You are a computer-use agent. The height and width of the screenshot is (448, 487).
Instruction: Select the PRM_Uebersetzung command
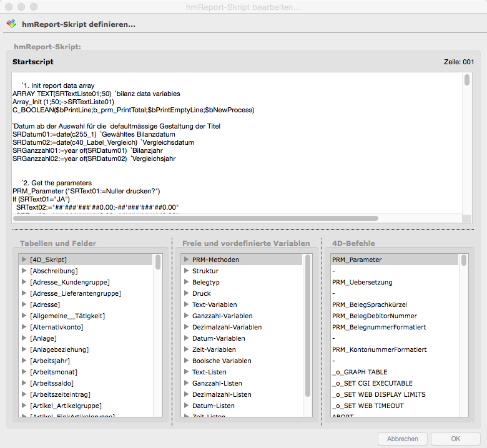[362, 282]
